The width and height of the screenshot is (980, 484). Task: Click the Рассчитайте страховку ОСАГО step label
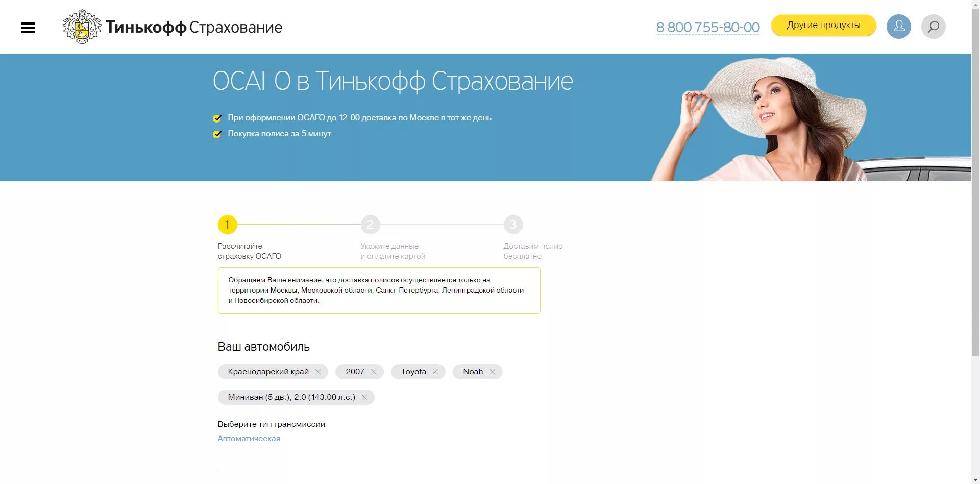(x=250, y=251)
